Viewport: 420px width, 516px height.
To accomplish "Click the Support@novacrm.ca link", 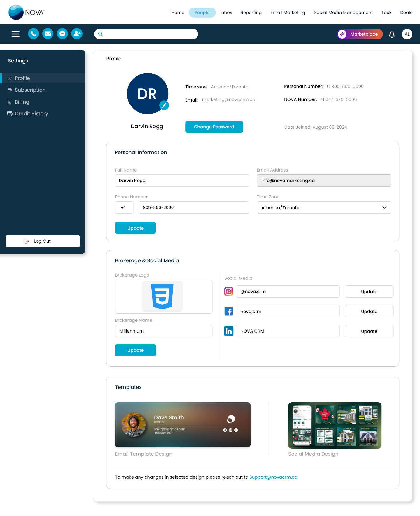I will coord(273,477).
